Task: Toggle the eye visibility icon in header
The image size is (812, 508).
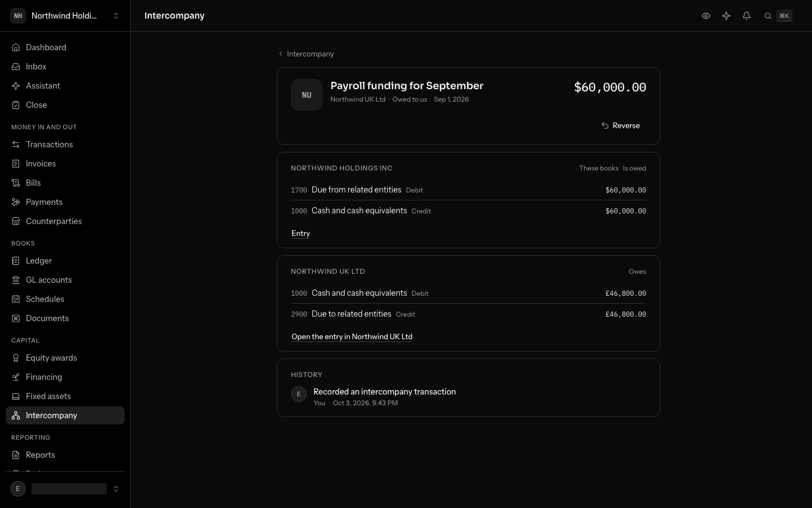Action: 706,16
